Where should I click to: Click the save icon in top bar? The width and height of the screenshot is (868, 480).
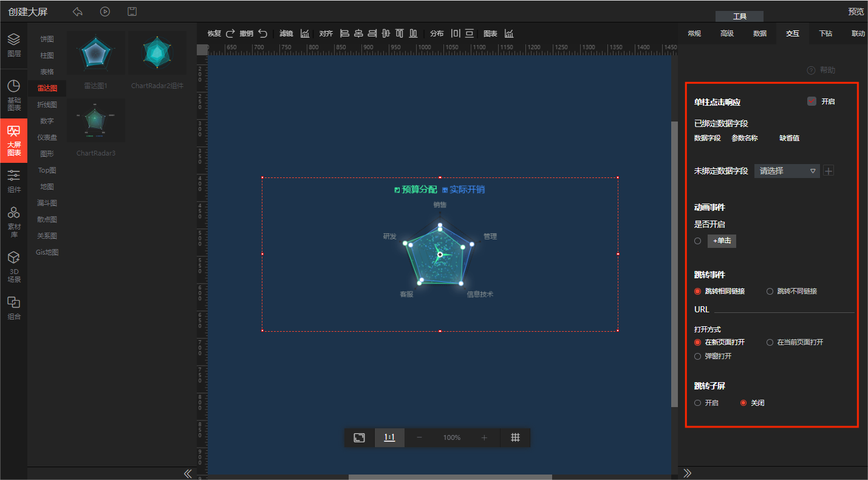(132, 12)
